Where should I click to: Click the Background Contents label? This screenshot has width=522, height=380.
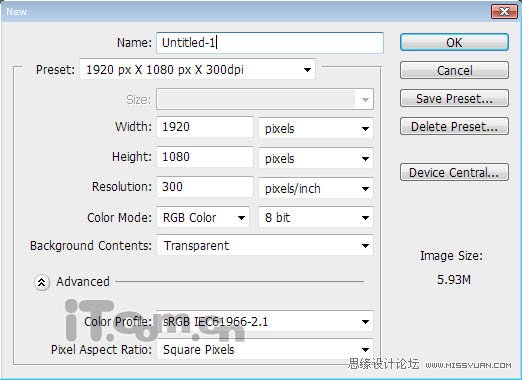click(91, 246)
